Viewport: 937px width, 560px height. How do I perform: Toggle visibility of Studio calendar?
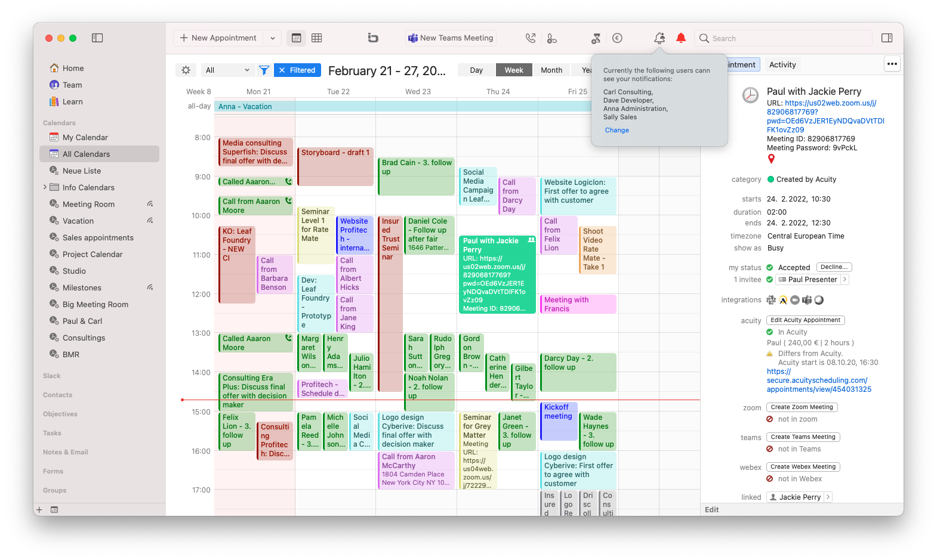click(54, 271)
